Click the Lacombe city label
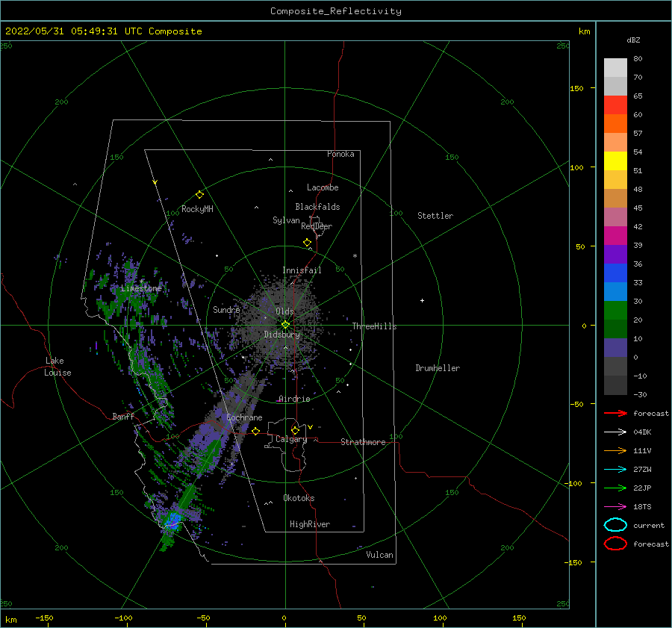This screenshot has height=628, width=672. tap(323, 187)
